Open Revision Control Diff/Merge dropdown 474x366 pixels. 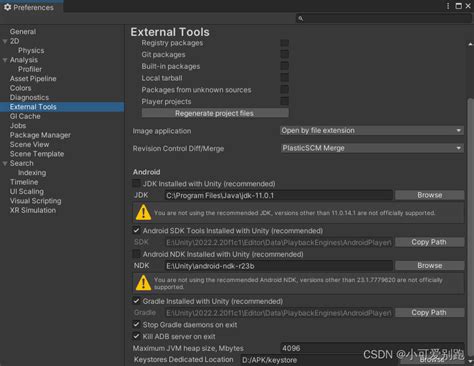(x=372, y=148)
